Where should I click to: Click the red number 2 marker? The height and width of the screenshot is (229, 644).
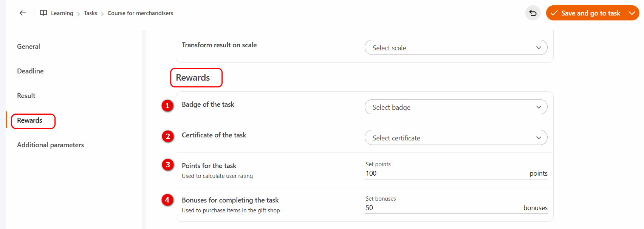168,136
